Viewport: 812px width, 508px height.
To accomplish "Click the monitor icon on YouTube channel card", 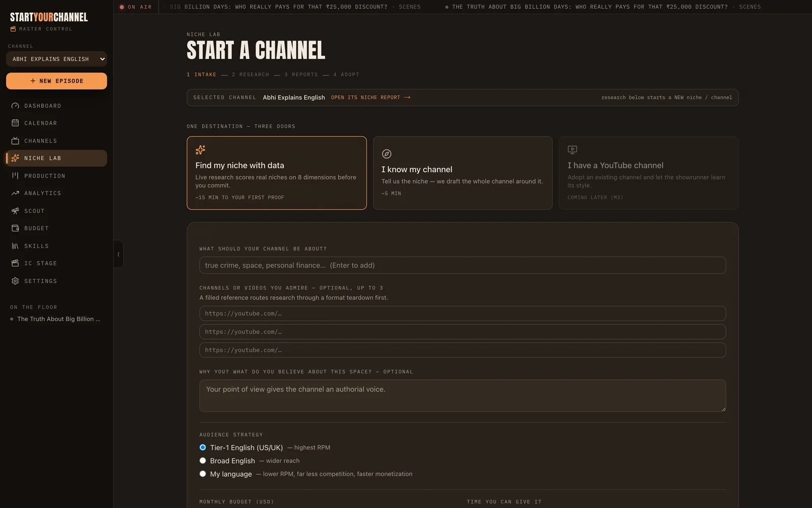I will tap(572, 150).
